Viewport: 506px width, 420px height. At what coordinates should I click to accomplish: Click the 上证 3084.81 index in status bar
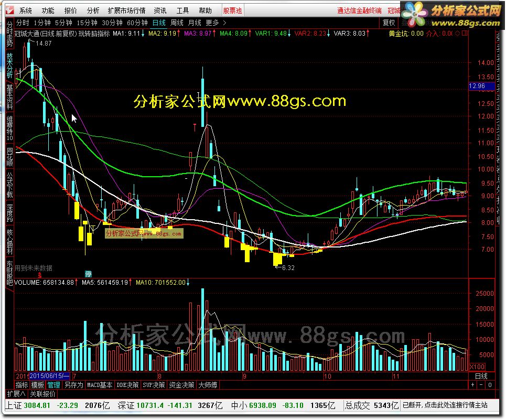pyautogui.click(x=28, y=405)
